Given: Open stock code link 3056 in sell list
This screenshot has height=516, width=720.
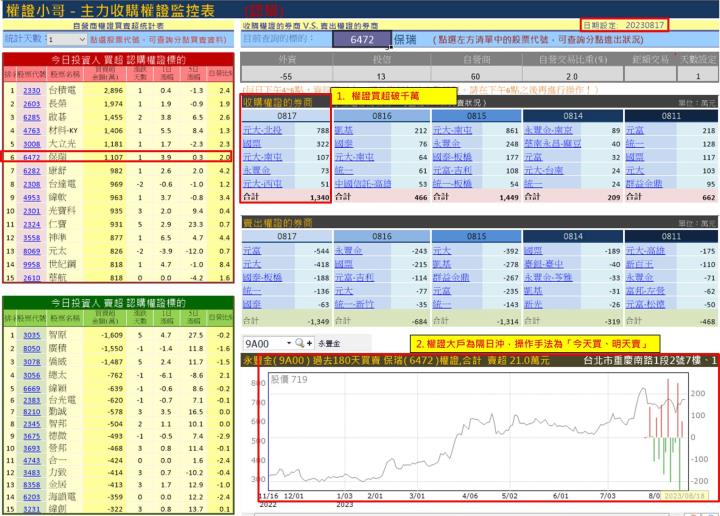Looking at the screenshot, I should [x=32, y=376].
